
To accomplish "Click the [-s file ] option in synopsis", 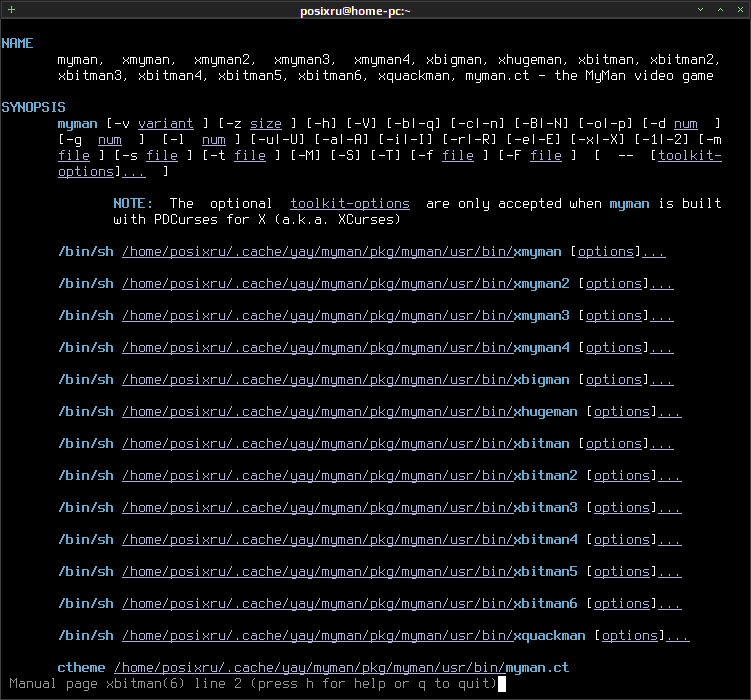I will [x=154, y=156].
